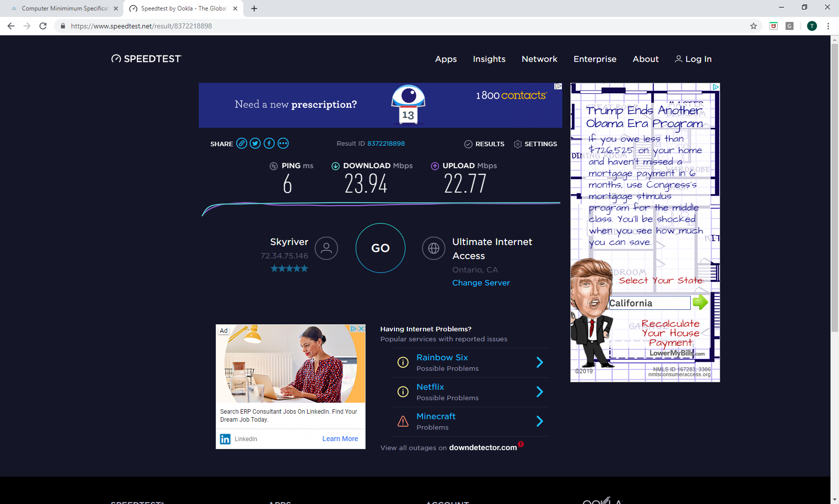Viewport: 839px width, 504px height.
Task: Click the Speedtest logo in the header
Action: pos(146,59)
